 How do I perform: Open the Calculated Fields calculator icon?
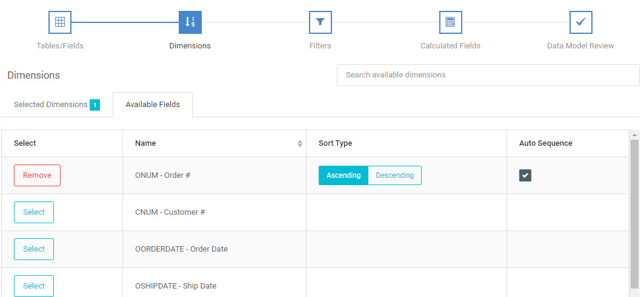[x=451, y=22]
